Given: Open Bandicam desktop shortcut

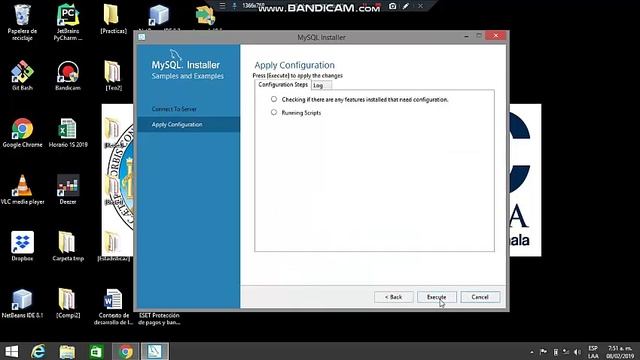Looking at the screenshot, I should click(68, 76).
